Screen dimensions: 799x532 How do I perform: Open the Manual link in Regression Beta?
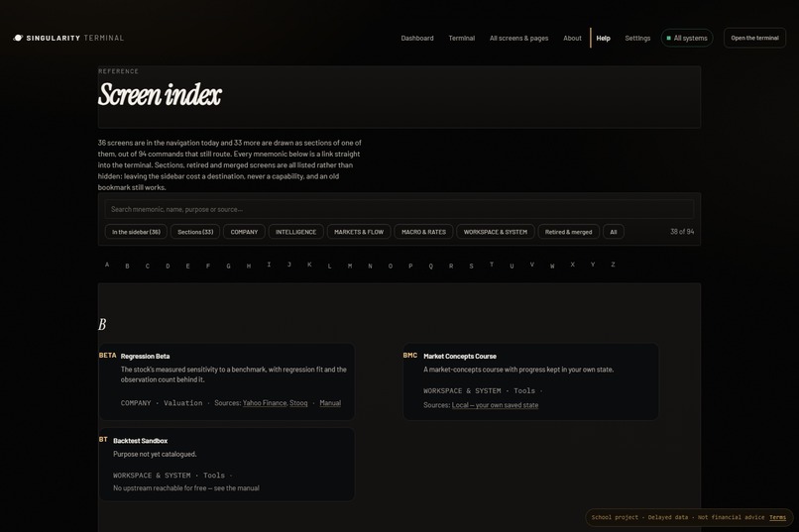click(x=330, y=403)
